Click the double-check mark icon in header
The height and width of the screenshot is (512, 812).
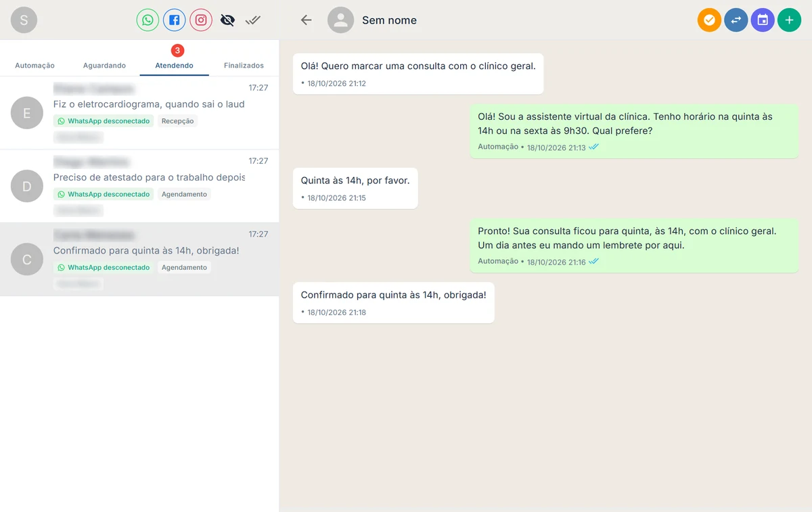pyautogui.click(x=253, y=20)
